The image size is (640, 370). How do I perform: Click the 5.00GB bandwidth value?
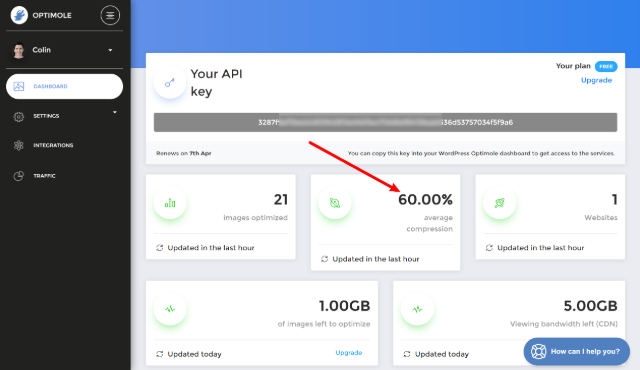[x=591, y=306]
